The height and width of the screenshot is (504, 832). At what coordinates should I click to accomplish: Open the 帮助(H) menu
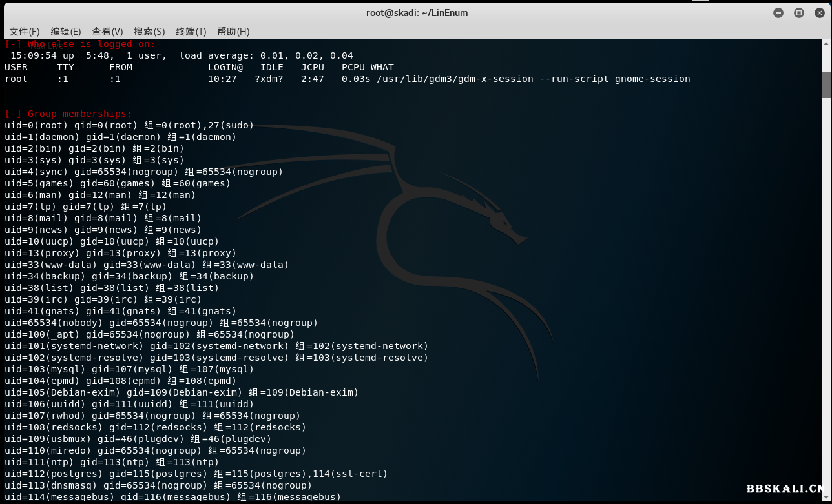click(233, 31)
